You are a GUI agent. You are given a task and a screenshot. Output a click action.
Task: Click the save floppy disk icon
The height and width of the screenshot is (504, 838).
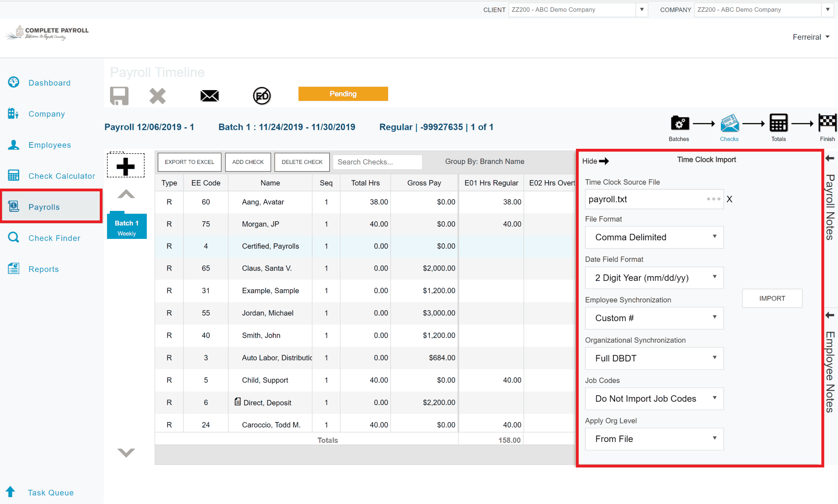119,96
